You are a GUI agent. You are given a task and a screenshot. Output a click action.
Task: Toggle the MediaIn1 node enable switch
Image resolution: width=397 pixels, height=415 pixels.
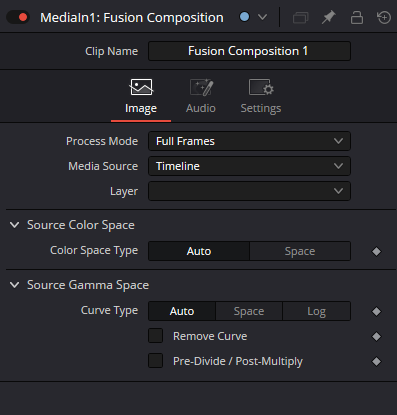(x=18, y=17)
